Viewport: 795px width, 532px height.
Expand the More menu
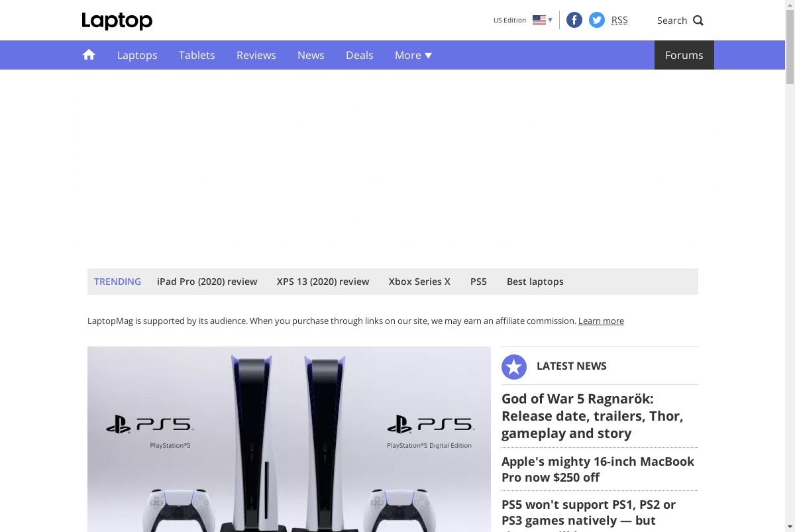(x=413, y=55)
